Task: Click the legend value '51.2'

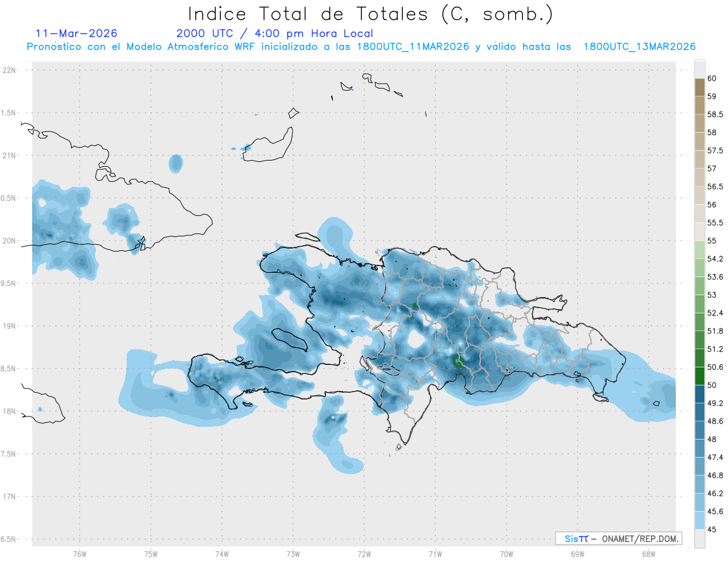Action: [x=715, y=349]
